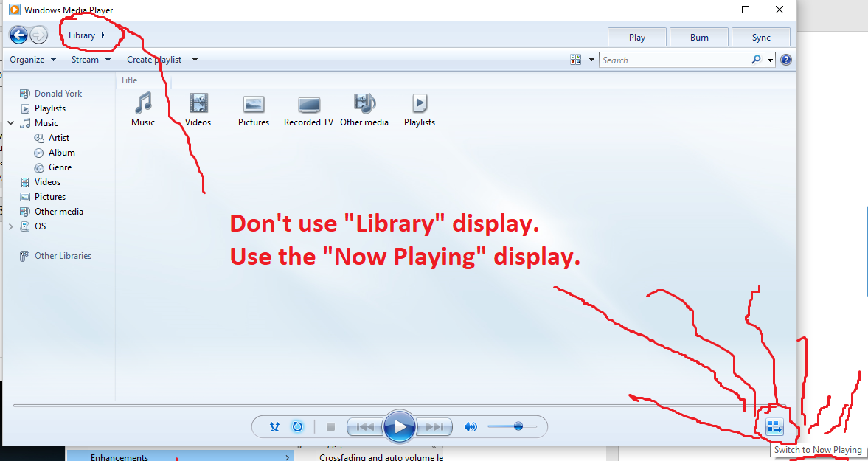This screenshot has width=868, height=461.
Task: Open Help with the question mark icon
Action: point(785,60)
